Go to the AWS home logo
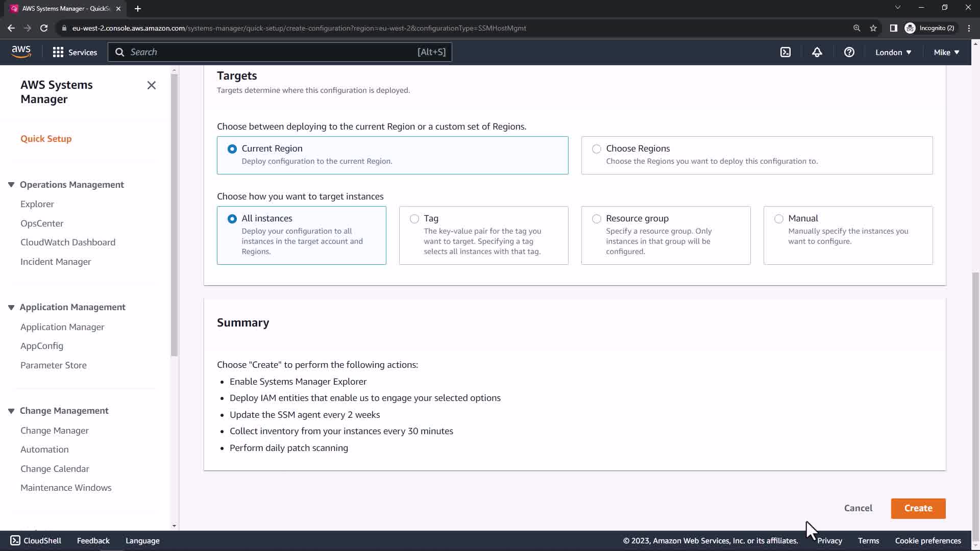The height and width of the screenshot is (551, 980). tap(21, 52)
